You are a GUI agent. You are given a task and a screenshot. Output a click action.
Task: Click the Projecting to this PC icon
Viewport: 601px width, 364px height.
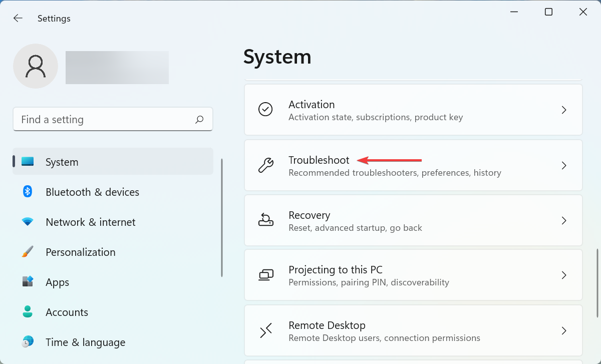[x=265, y=275]
